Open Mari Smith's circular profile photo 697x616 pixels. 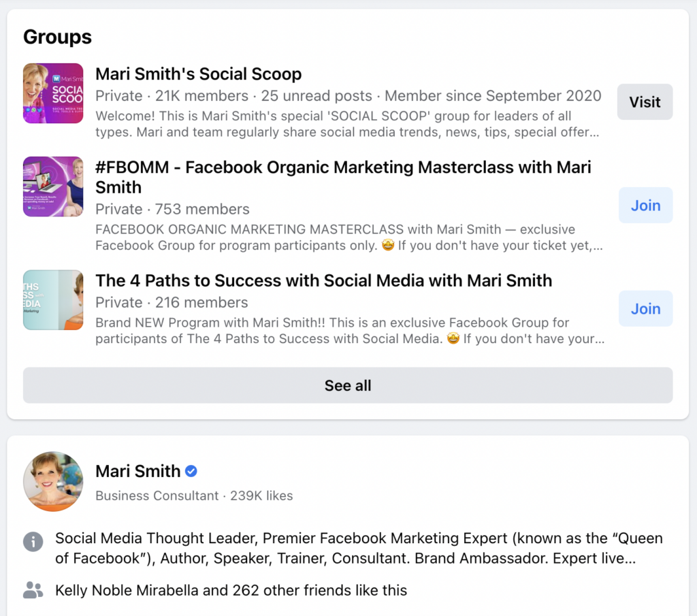53,481
